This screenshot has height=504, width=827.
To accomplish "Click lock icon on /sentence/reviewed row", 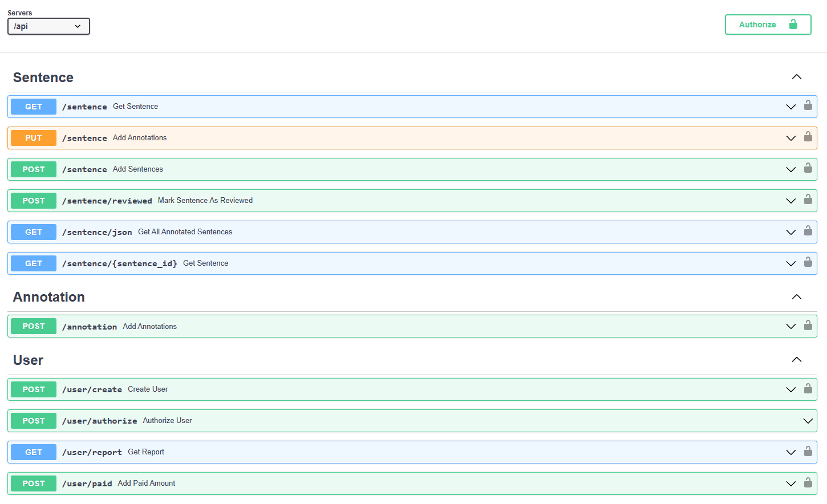I will (x=808, y=199).
